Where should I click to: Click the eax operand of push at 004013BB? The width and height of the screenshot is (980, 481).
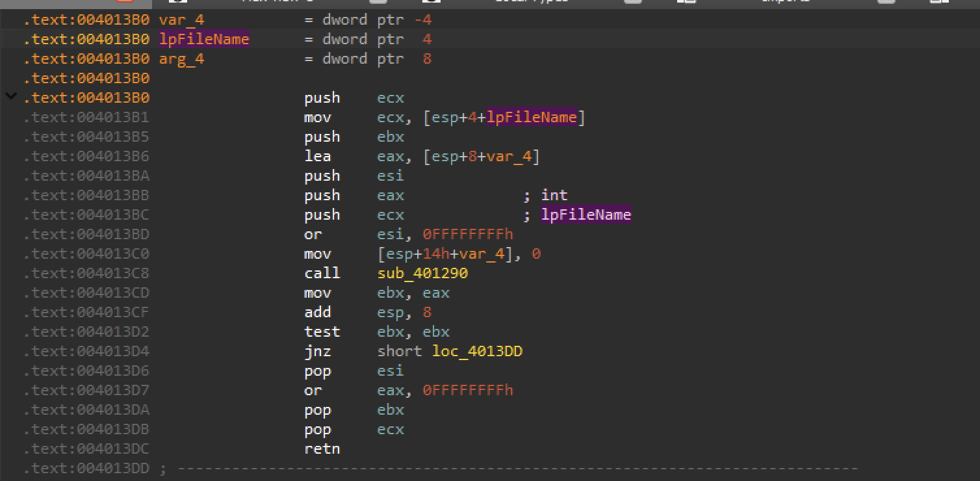pos(391,196)
